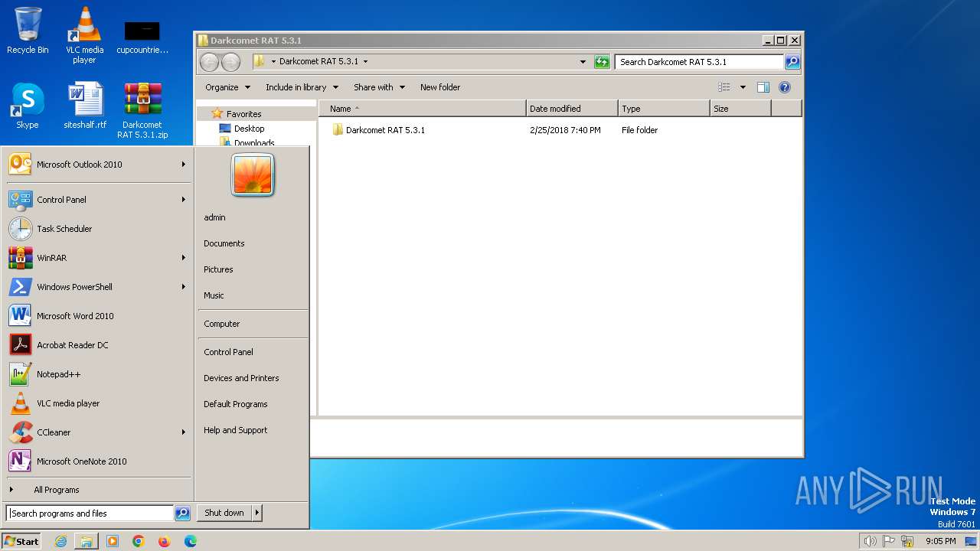Open address bar history dropdown arrow
The height and width of the screenshot is (551, 980).
point(583,62)
